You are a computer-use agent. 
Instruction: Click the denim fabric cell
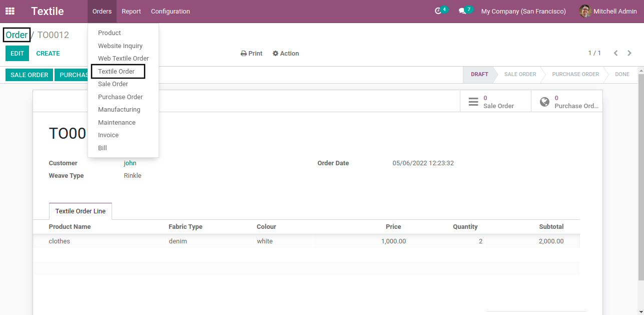(178, 241)
